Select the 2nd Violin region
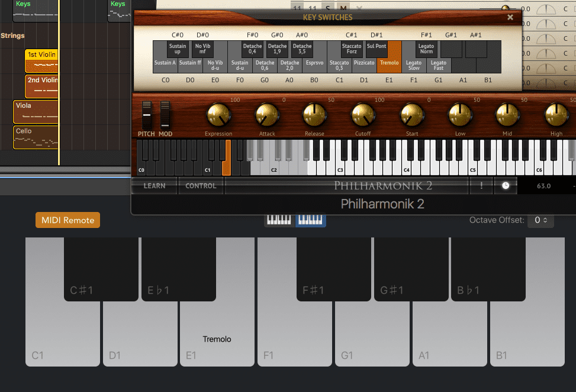This screenshot has width=576, height=392. 41,86
